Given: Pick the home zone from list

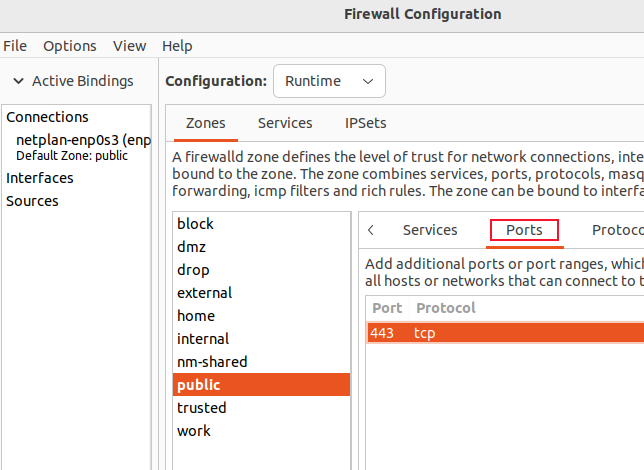Looking at the screenshot, I should pos(196,316).
